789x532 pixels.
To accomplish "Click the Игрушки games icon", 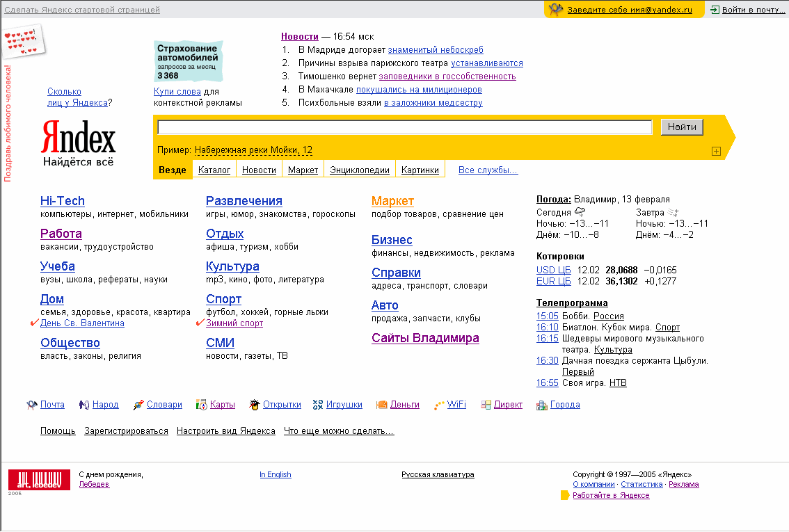I will click(x=317, y=405).
